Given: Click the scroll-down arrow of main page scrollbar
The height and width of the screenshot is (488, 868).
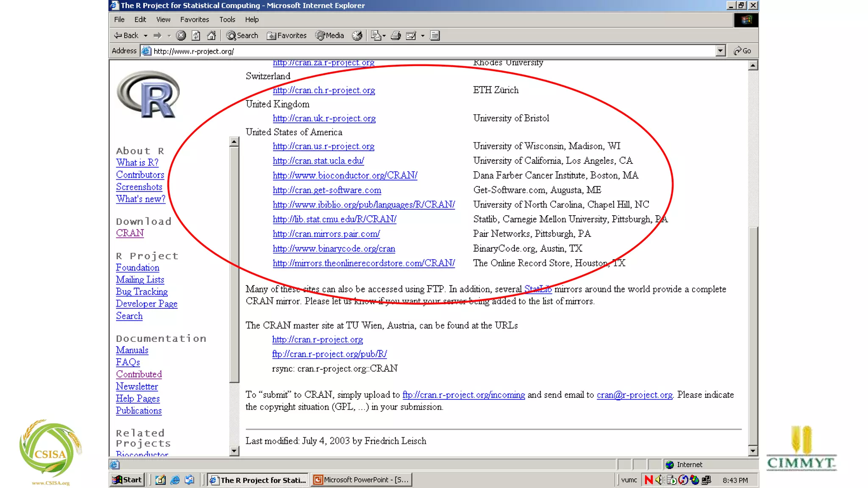Looking at the screenshot, I should (x=753, y=451).
